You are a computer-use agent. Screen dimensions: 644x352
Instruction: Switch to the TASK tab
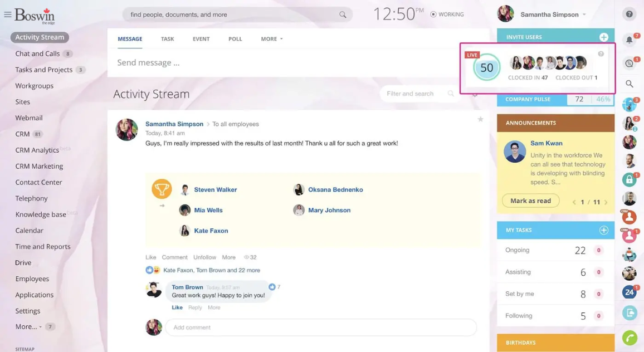(x=167, y=38)
